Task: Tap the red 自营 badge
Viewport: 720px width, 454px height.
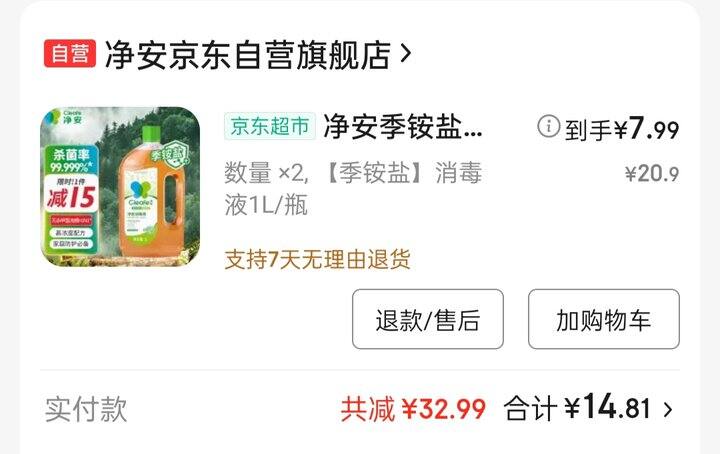Action: (x=70, y=54)
